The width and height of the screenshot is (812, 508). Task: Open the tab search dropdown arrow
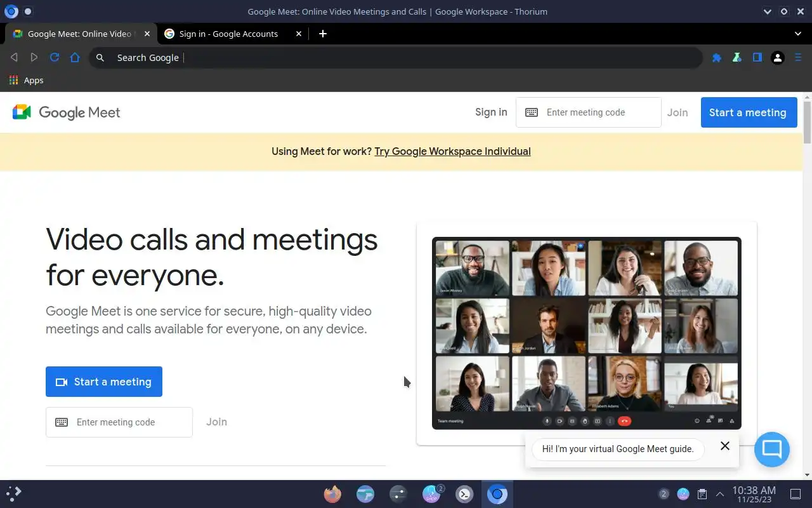(798, 34)
